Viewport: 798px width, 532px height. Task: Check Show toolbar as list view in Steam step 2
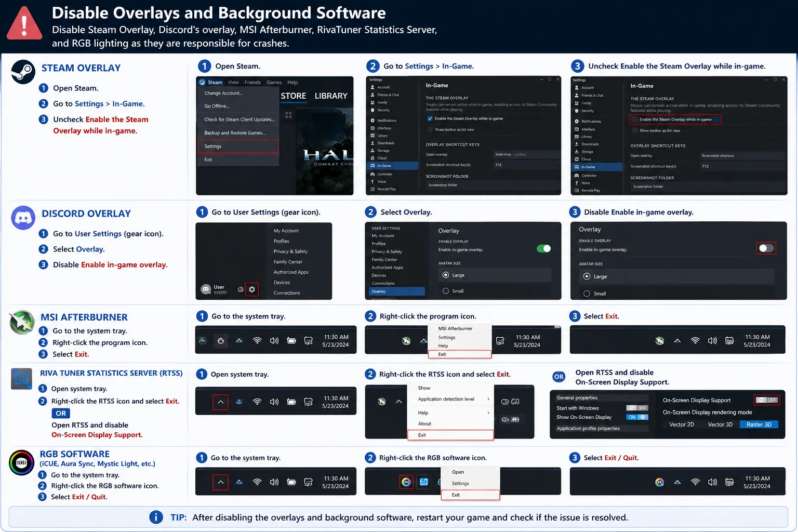click(x=430, y=129)
